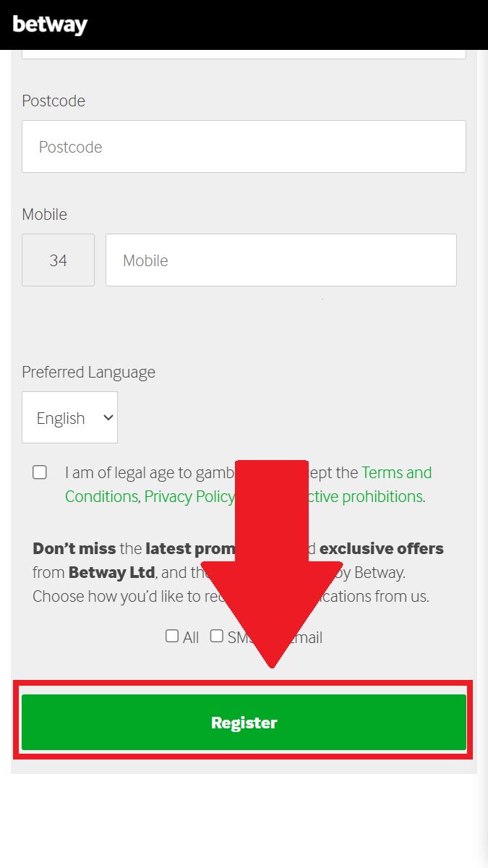Focus the Postcode input field

244,147
